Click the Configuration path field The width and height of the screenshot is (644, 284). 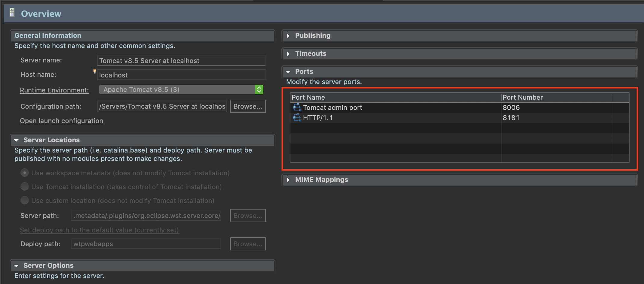pyautogui.click(x=162, y=106)
